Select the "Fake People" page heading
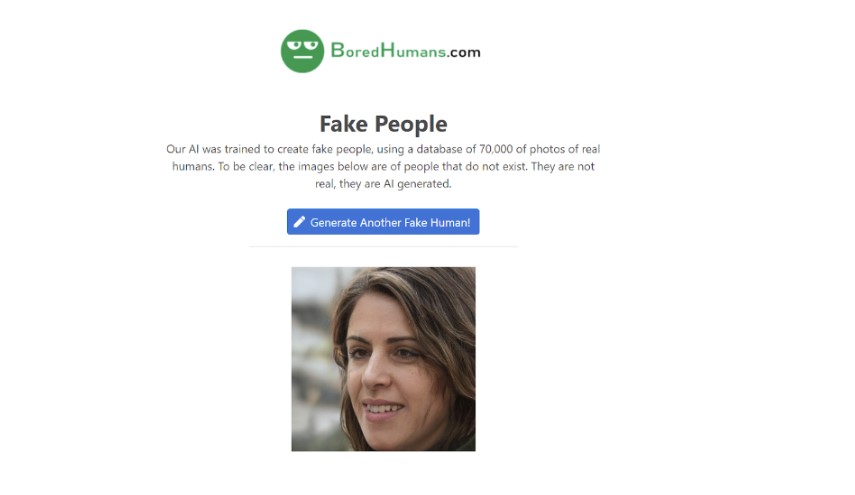The height and width of the screenshot is (495, 855). coord(383,124)
